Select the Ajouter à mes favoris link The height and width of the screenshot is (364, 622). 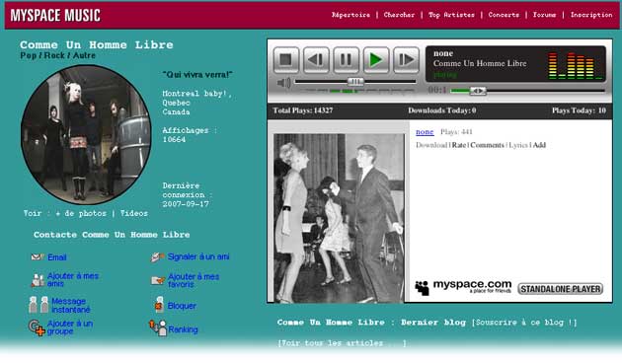click(x=194, y=280)
